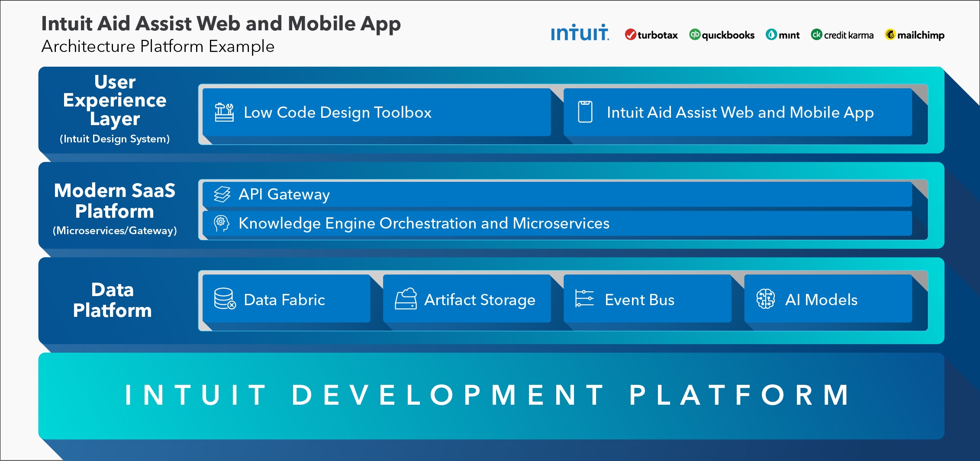Click the Event Bus icon
This screenshot has width=980, height=461.
click(x=584, y=299)
